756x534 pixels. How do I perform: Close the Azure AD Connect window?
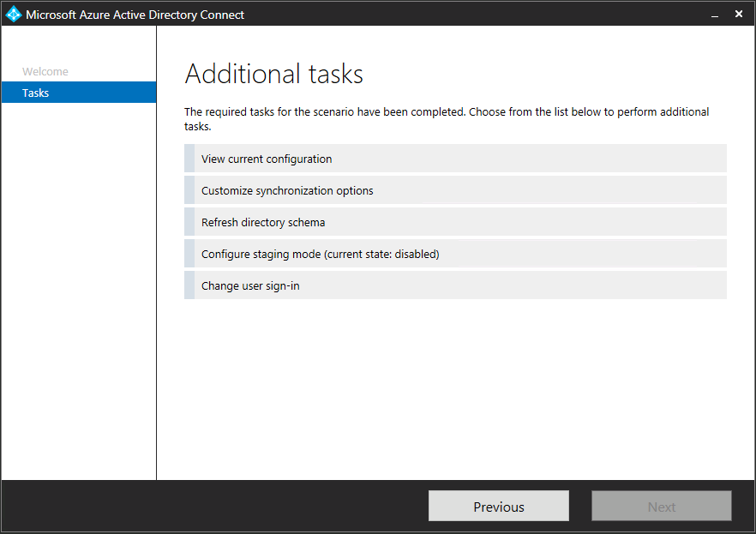tap(739, 14)
